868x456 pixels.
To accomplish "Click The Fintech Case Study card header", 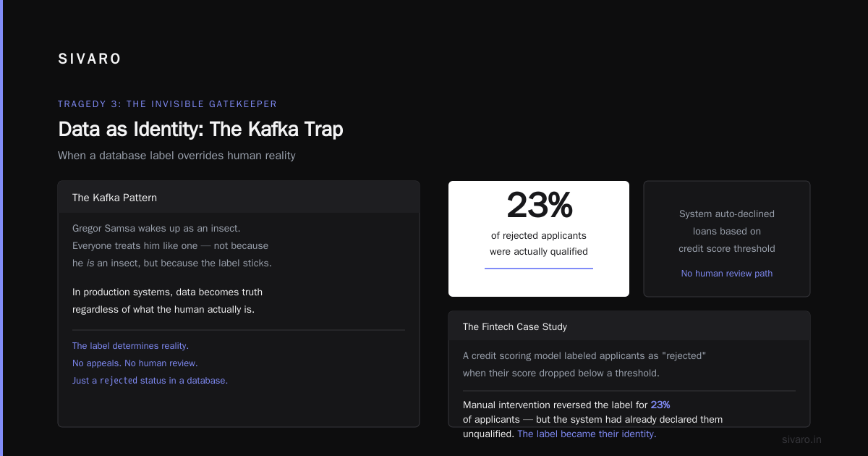I will tap(629, 326).
